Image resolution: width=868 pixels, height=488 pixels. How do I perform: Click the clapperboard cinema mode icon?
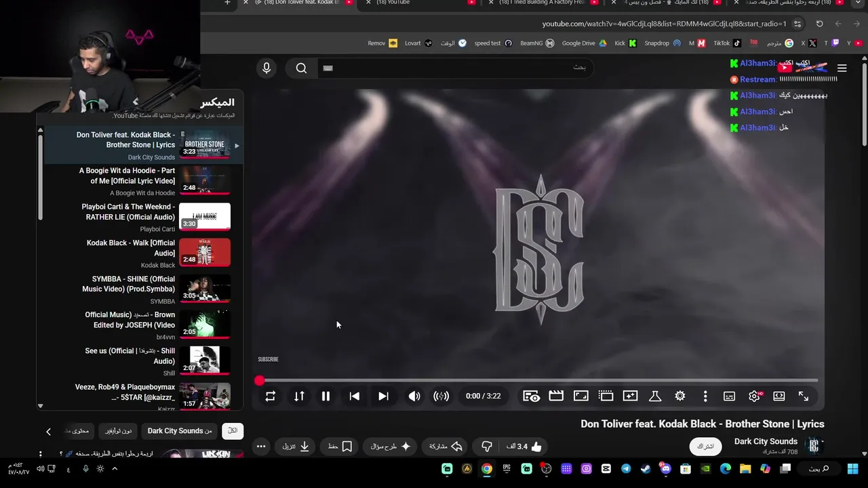click(556, 396)
